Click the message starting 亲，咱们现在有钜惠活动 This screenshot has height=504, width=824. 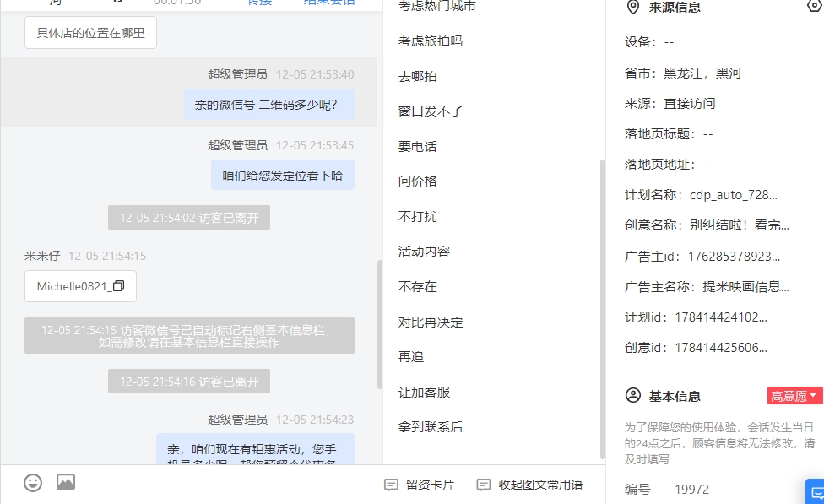256,449
